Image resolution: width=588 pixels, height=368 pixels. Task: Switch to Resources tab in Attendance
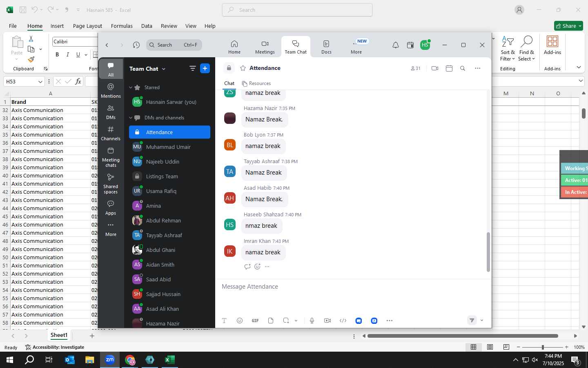[256, 83]
